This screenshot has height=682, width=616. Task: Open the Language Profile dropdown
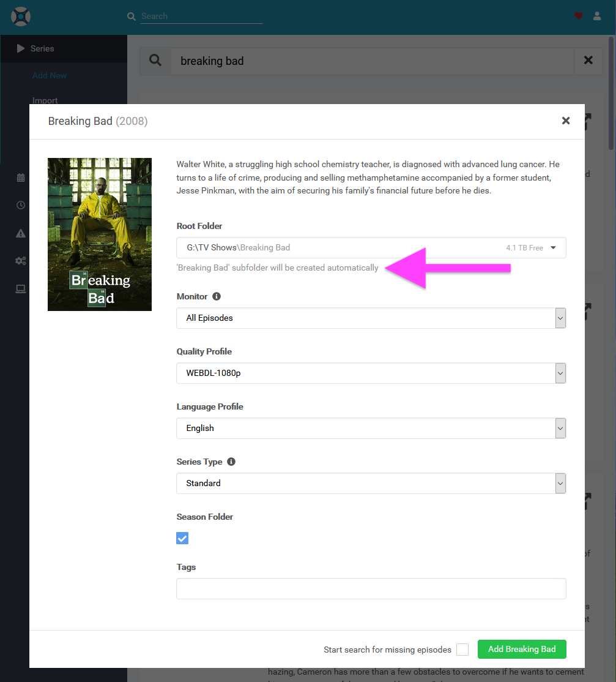coord(560,428)
